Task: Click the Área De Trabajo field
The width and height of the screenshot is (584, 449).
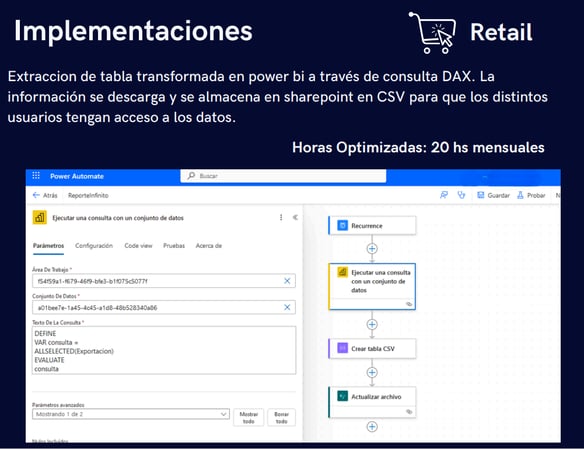Action: pyautogui.click(x=164, y=281)
